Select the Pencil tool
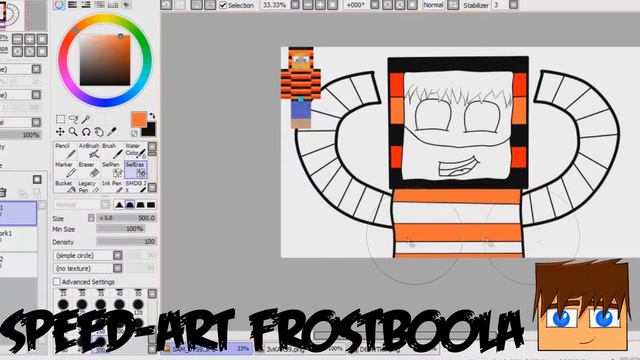640x360 pixels. pos(65,151)
